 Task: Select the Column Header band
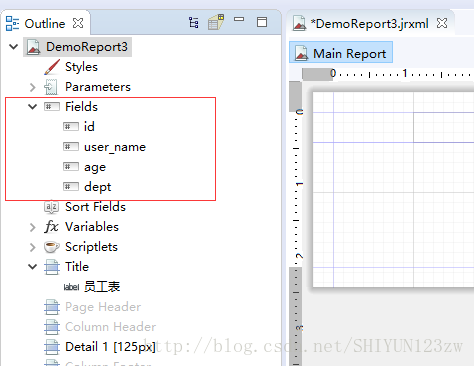110,327
